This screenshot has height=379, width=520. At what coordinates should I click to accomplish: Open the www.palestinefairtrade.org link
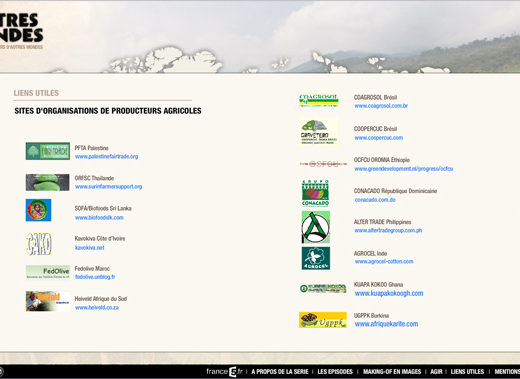pyautogui.click(x=106, y=156)
